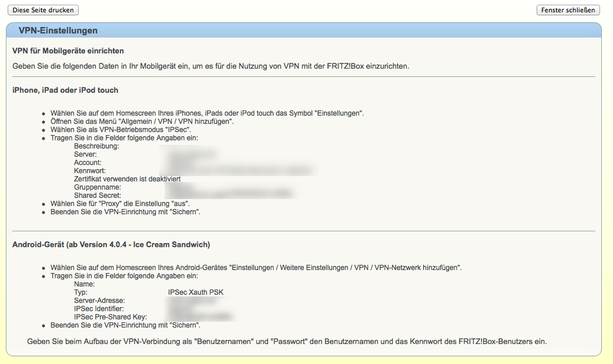Click the closing Benutzernamen and Passwort note

pyautogui.click(x=287, y=341)
